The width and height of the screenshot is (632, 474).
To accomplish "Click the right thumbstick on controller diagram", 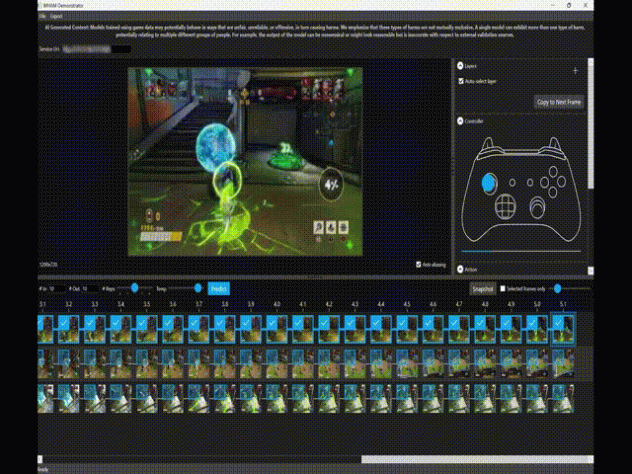I will (537, 207).
